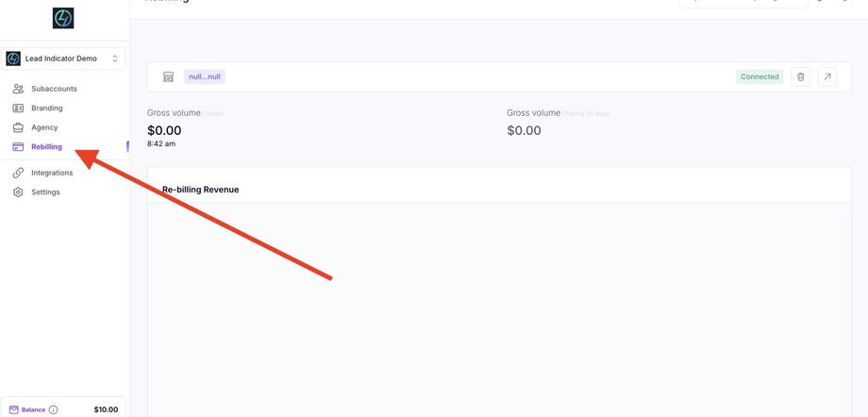Open connected account via external arrow icon
The width and height of the screenshot is (868, 417).
[826, 76]
